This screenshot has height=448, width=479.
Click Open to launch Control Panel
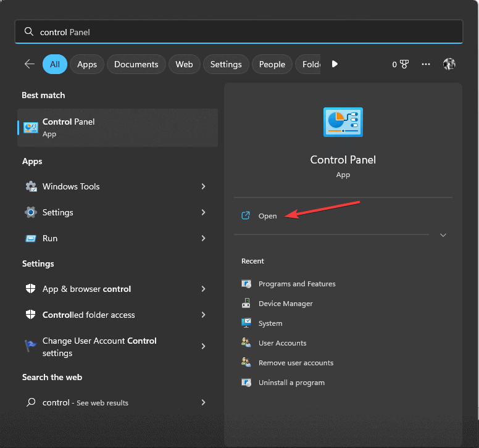[267, 216]
